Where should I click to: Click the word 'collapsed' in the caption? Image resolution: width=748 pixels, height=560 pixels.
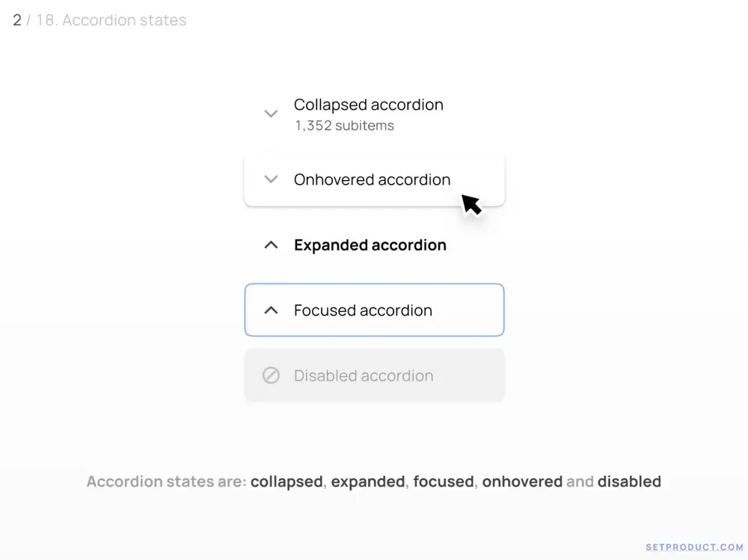[286, 481]
